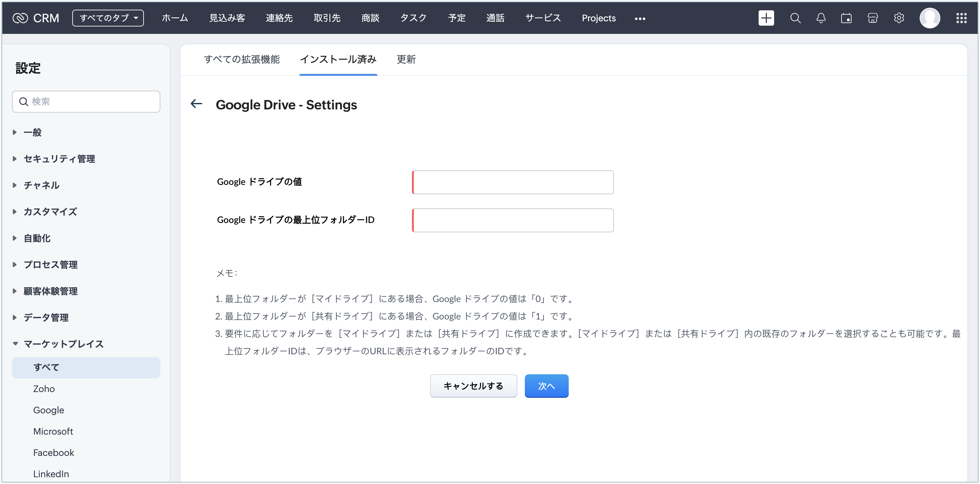Open the marketplace store icon
The width and height of the screenshot is (980, 484).
point(873,18)
